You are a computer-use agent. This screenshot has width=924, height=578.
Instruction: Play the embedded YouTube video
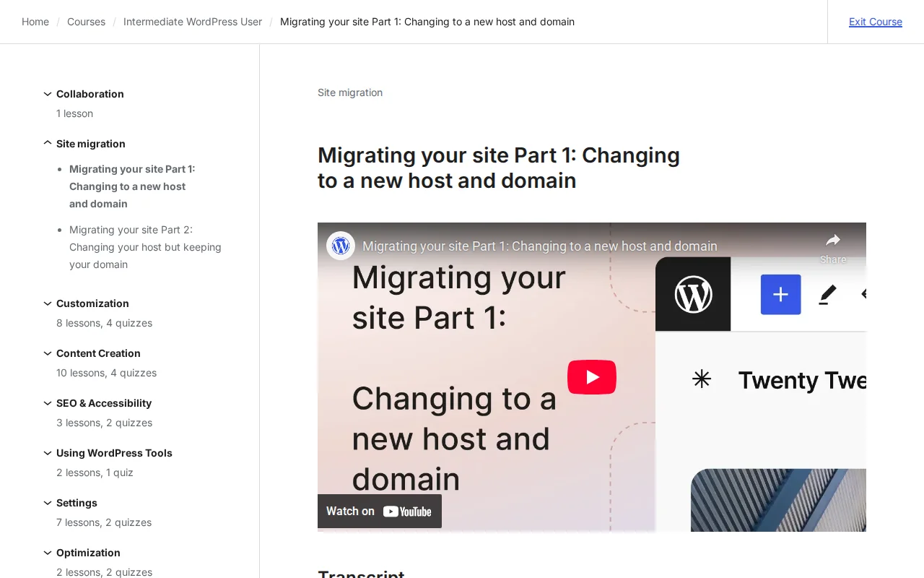(x=592, y=376)
